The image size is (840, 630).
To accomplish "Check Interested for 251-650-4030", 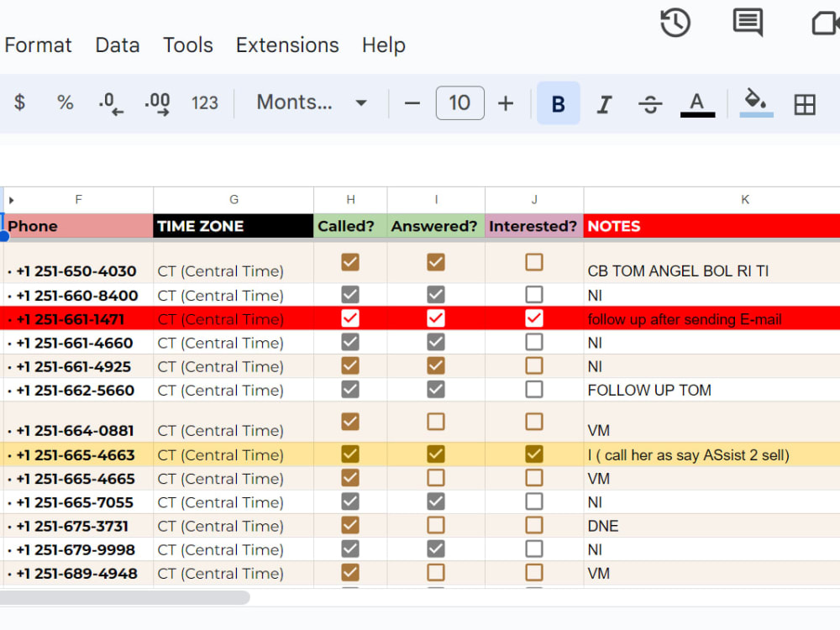I will 534,262.
